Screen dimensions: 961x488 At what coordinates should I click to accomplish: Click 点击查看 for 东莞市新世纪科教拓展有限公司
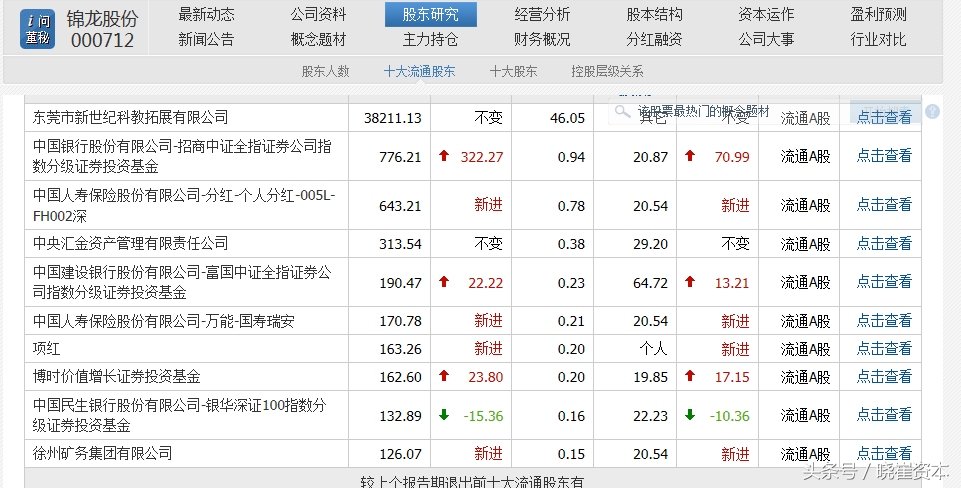[884, 117]
